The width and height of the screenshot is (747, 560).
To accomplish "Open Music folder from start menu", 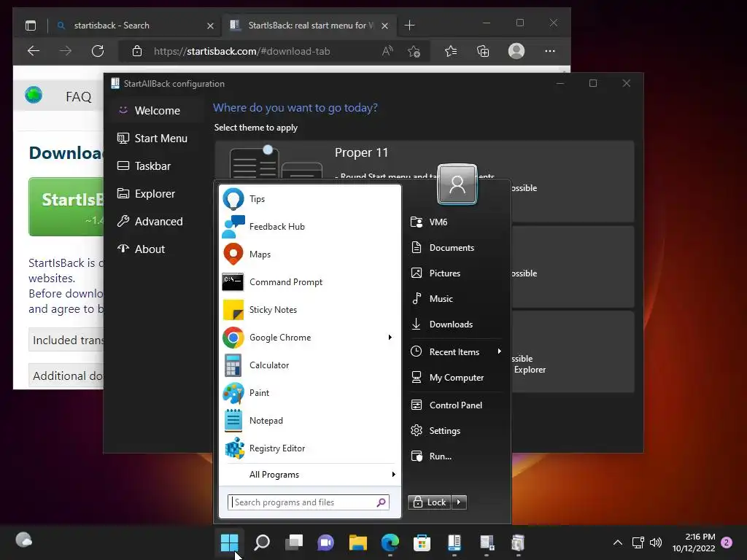I will pyautogui.click(x=456, y=298).
